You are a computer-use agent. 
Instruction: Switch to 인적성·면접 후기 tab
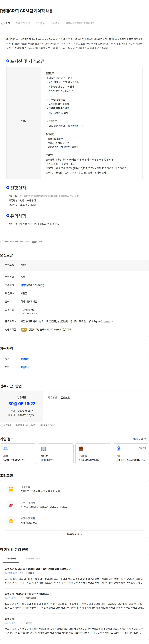(x=33, y=558)
